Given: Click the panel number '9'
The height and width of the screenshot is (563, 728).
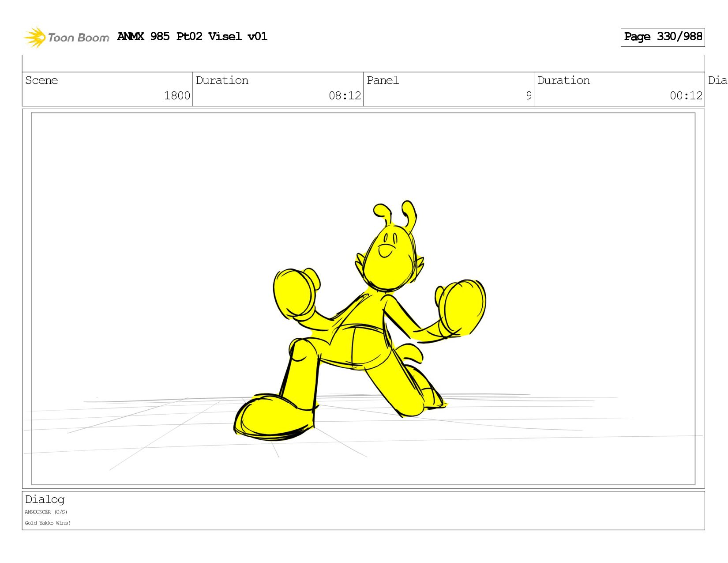Looking at the screenshot, I should [x=529, y=96].
